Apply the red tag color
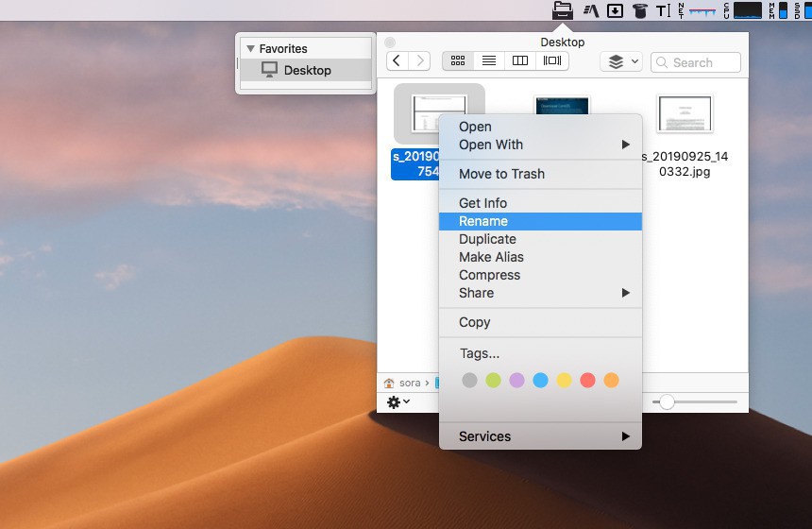The width and height of the screenshot is (812, 529). pos(587,381)
